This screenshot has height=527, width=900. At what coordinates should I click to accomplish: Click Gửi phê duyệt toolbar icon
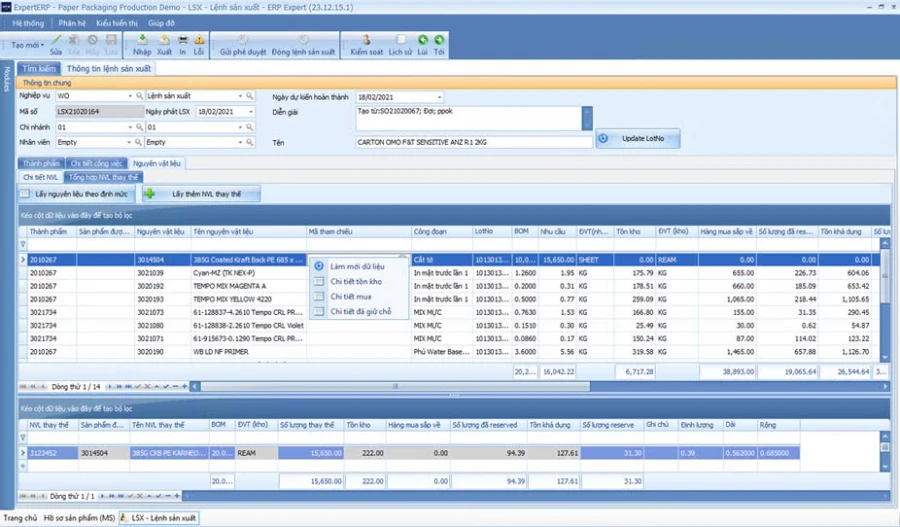click(243, 40)
